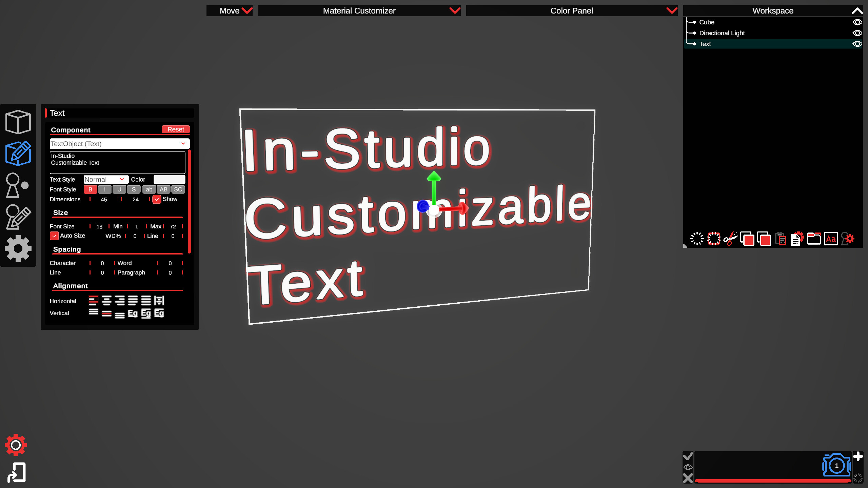Hide the Directional Light in the Workspace
The height and width of the screenshot is (488, 868).
point(858,33)
